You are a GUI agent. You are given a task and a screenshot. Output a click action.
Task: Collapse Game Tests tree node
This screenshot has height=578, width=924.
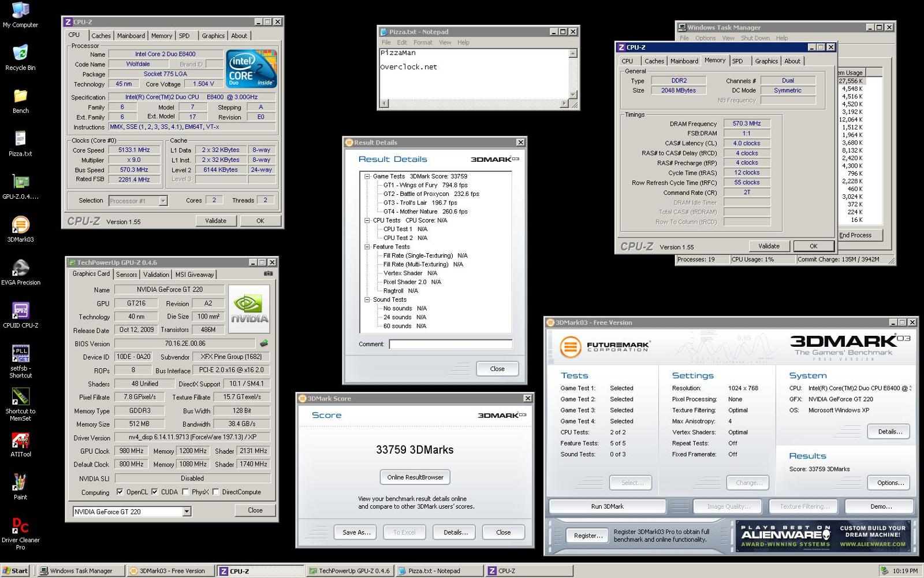tap(367, 176)
